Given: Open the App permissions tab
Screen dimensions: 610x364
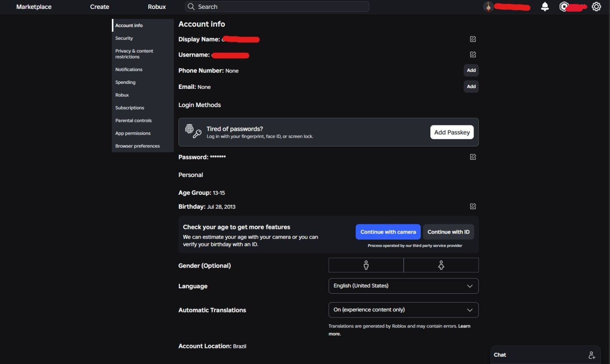Looking at the screenshot, I should pyautogui.click(x=143, y=133).
